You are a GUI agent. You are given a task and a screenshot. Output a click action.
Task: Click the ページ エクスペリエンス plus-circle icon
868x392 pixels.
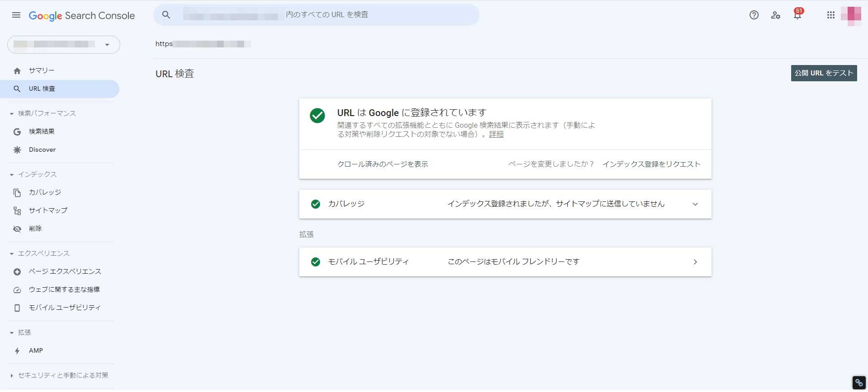[x=17, y=272]
